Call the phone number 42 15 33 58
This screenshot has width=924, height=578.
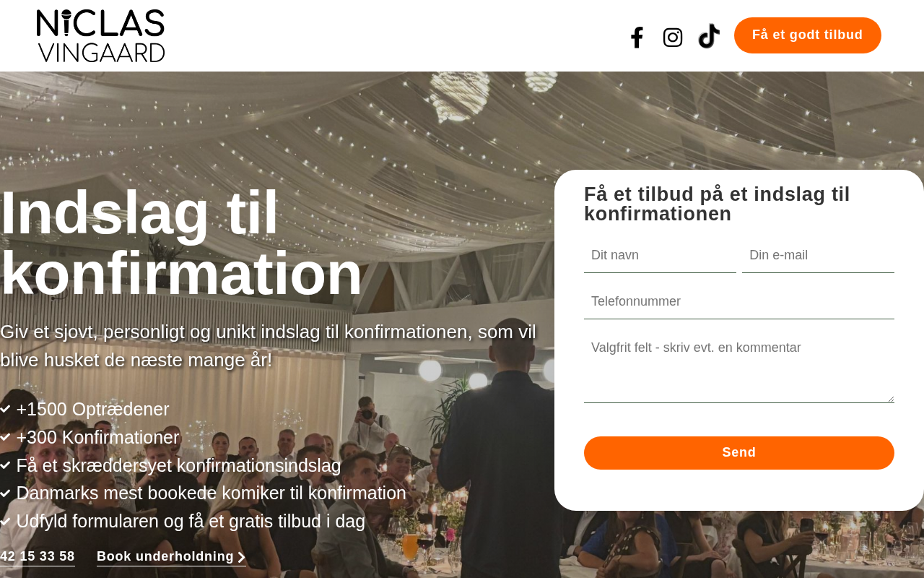coord(38,556)
